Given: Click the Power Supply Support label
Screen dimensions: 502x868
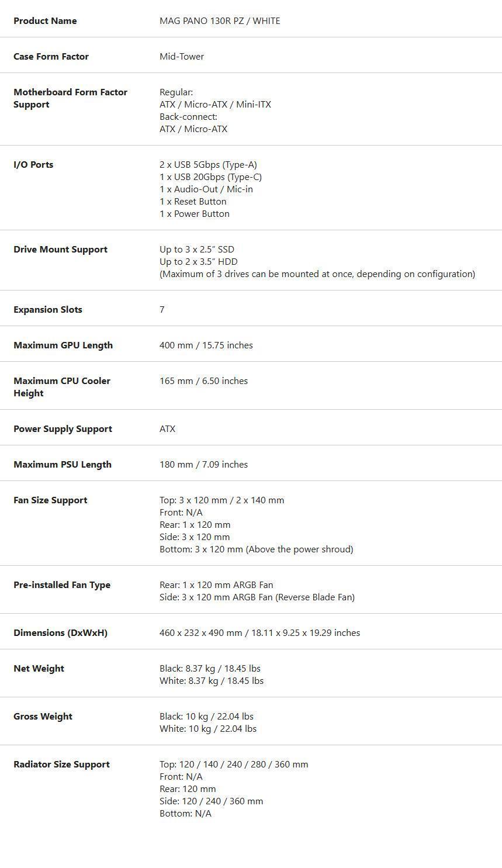Looking at the screenshot, I should tap(63, 429).
